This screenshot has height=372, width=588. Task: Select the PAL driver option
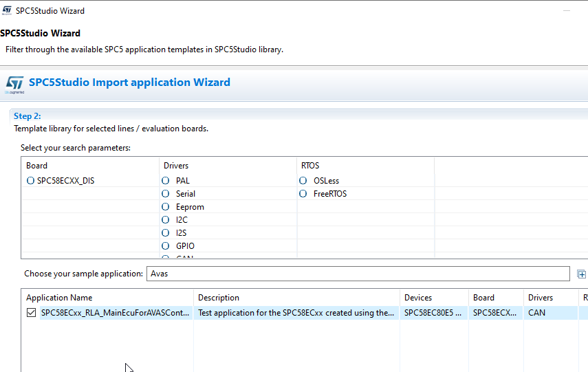point(165,181)
